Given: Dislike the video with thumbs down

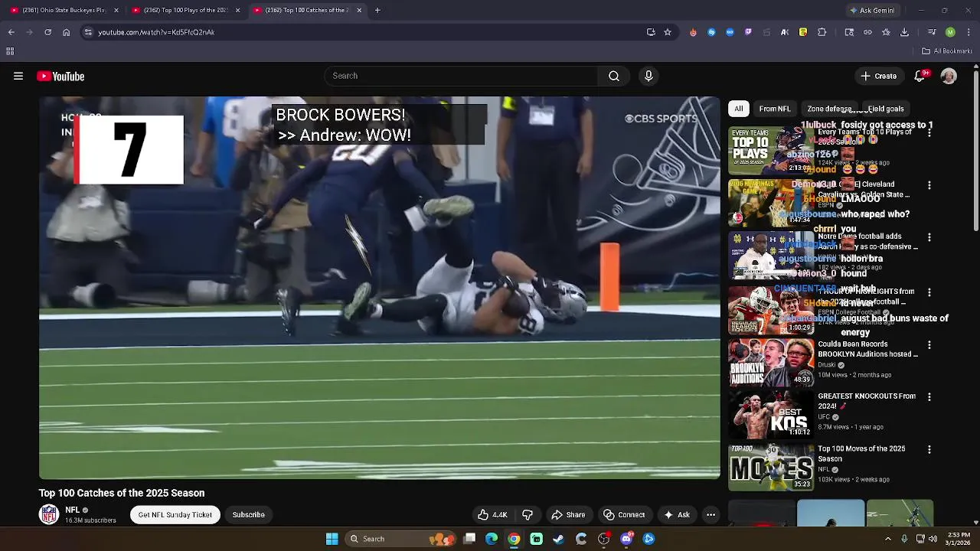Looking at the screenshot, I should pos(528,514).
